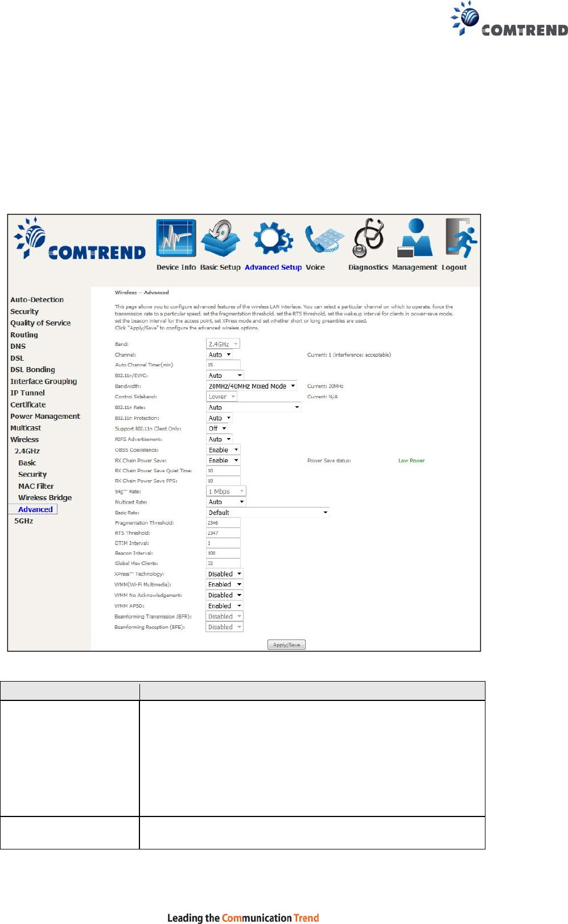568x924 pixels.
Task: Open the 802.11n/EWC dropdown
Action: click(x=225, y=376)
